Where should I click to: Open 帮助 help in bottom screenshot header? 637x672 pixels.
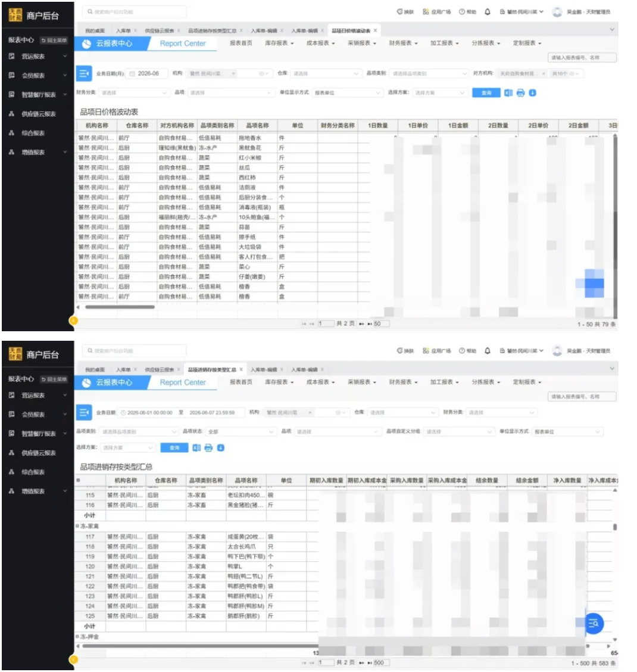(x=467, y=350)
